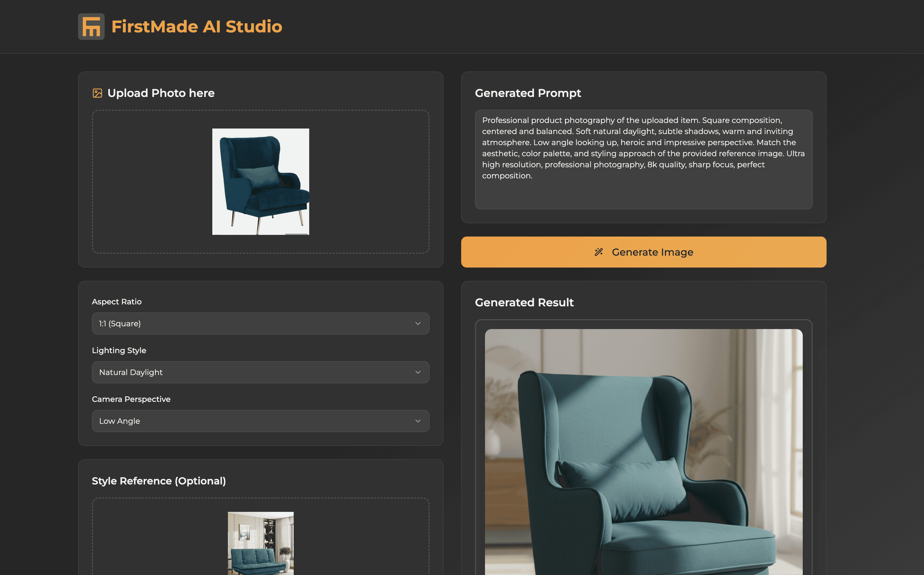924x575 pixels.
Task: Click the Camera Perspective label
Action: tap(131, 399)
